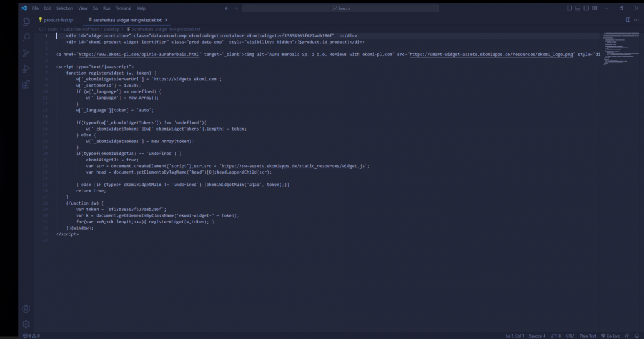Screen dimensions: 644x339
Task: Place cursor on "w['_customerId'] = 138385;" line
Action: tap(108, 86)
